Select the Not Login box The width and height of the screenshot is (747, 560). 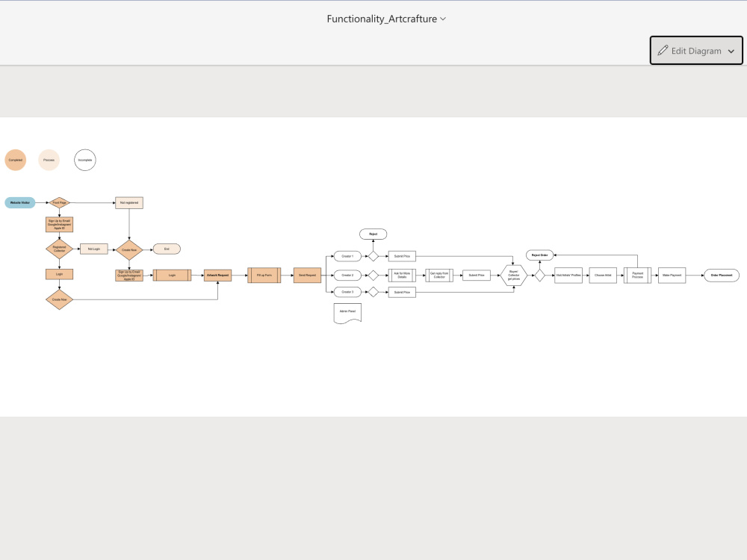pos(94,249)
